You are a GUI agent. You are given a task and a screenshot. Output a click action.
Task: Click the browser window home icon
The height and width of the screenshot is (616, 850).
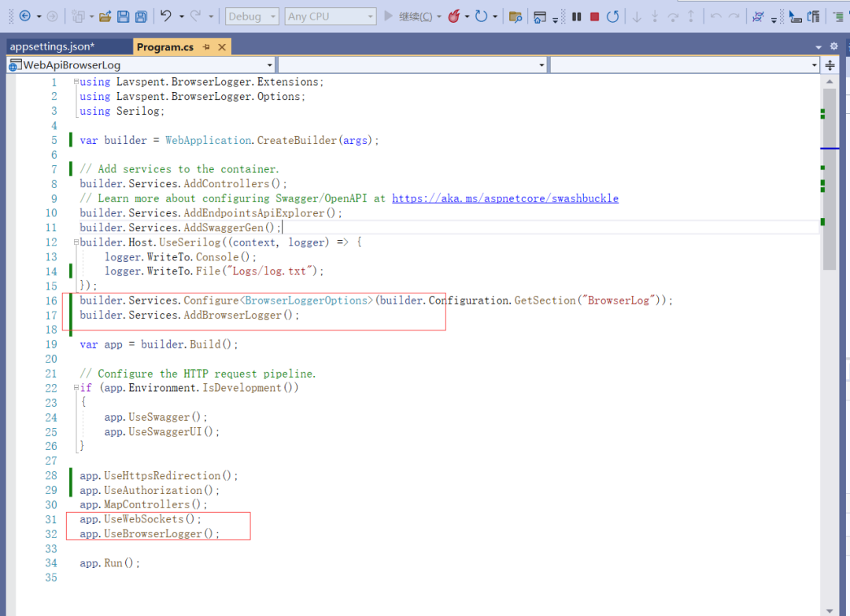tap(539, 17)
